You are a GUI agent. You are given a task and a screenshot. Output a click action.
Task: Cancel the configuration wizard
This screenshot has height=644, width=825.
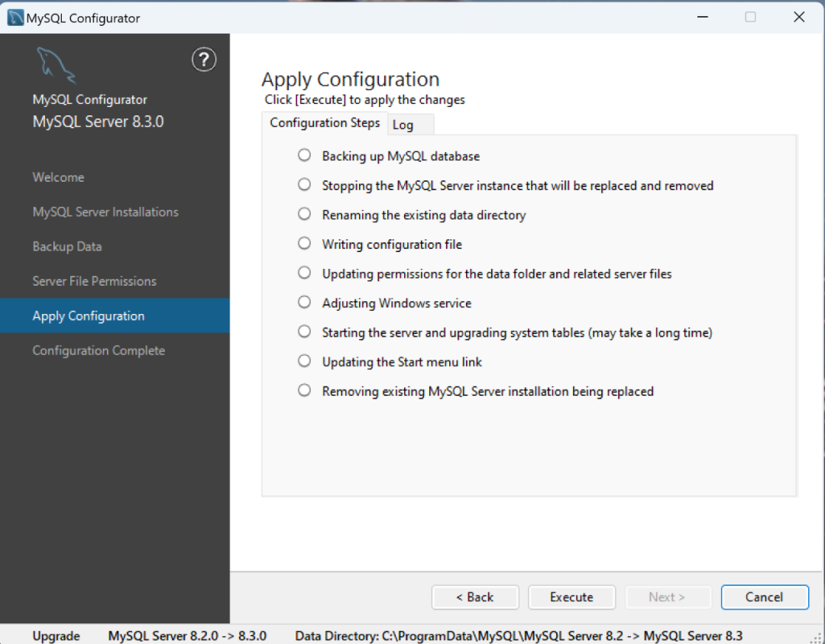click(765, 597)
